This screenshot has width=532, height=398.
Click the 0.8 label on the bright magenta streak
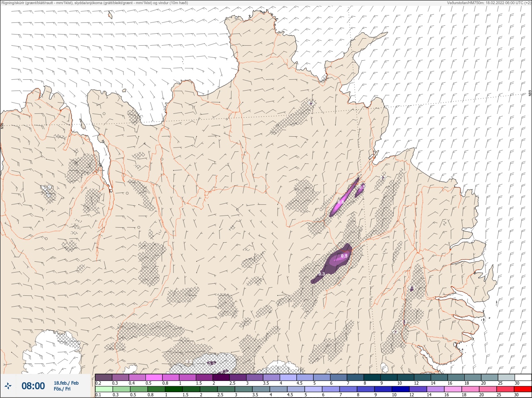341,201
